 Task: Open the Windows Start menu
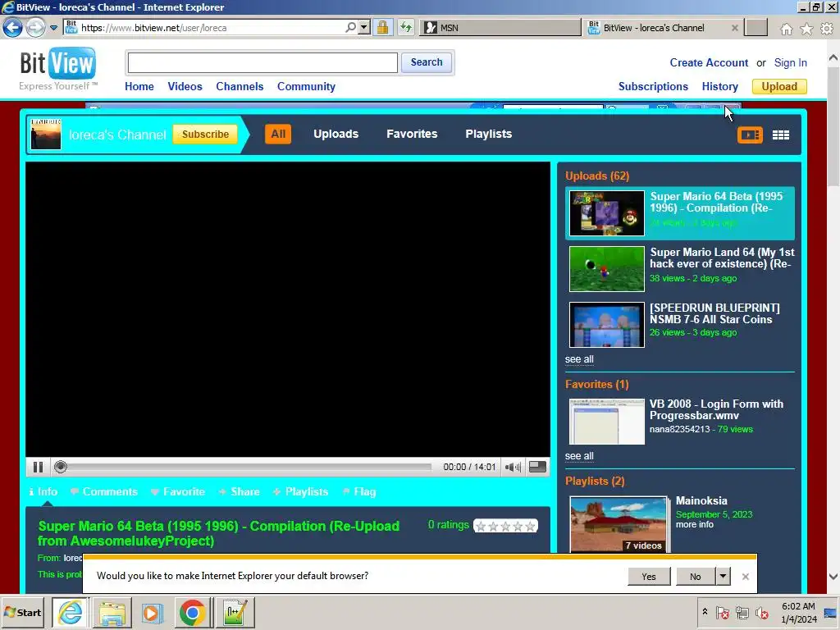[22, 612]
